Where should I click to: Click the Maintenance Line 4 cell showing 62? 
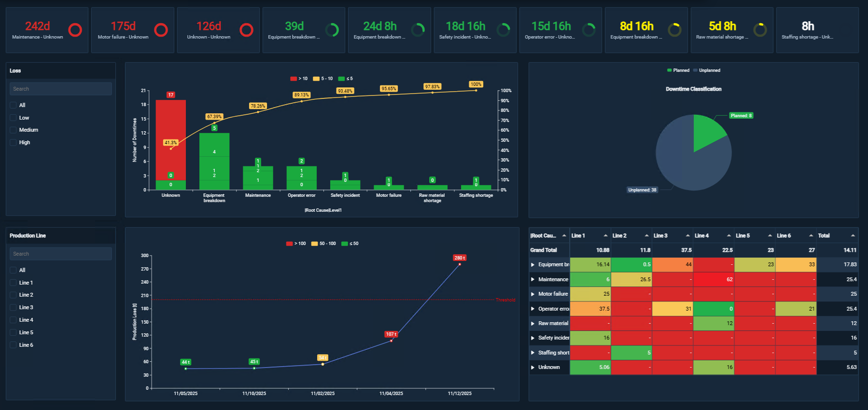[x=714, y=279]
